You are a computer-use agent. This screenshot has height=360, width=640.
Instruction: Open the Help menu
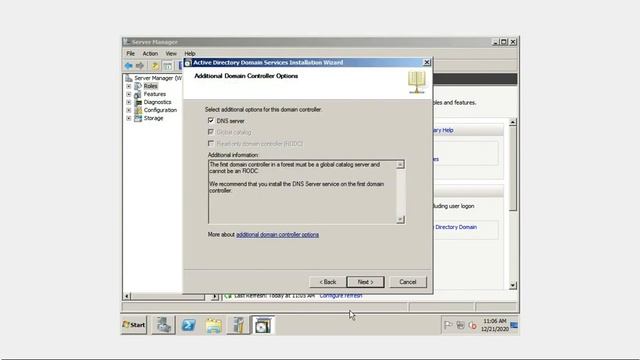click(x=190, y=53)
